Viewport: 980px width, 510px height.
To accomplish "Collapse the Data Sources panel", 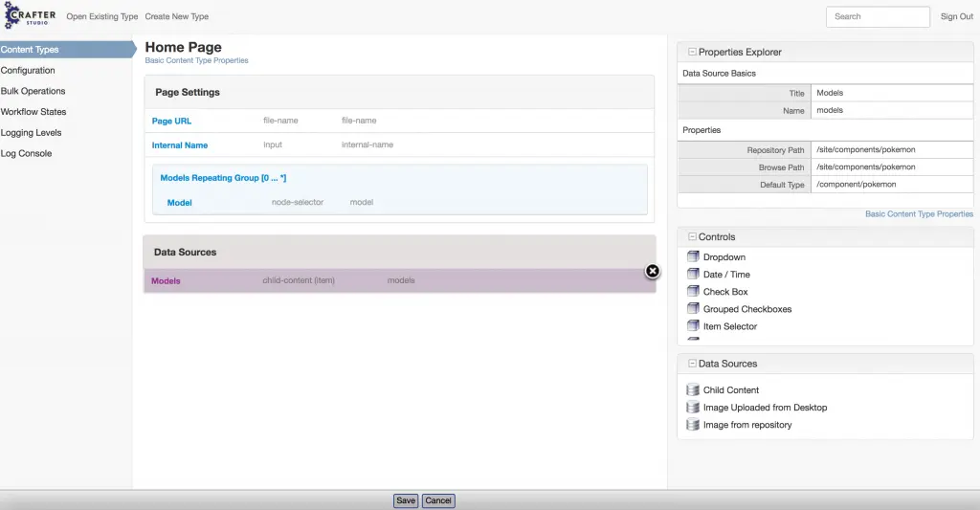I will (692, 365).
